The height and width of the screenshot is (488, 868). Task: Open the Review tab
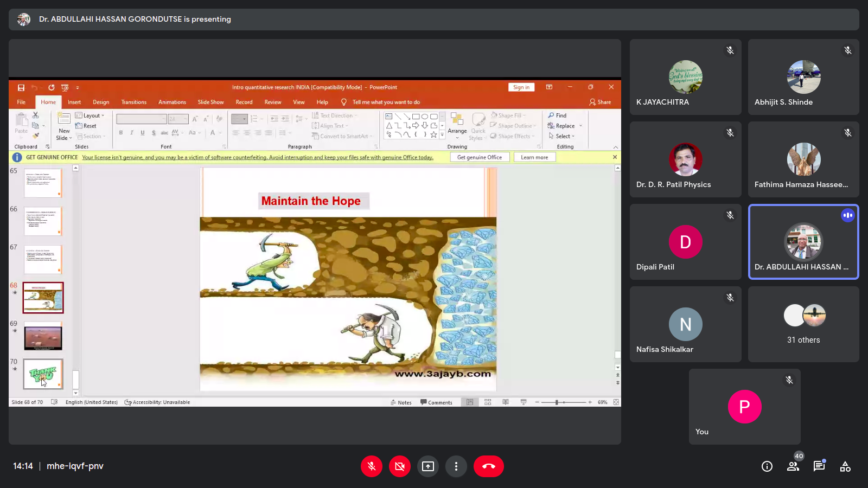273,102
